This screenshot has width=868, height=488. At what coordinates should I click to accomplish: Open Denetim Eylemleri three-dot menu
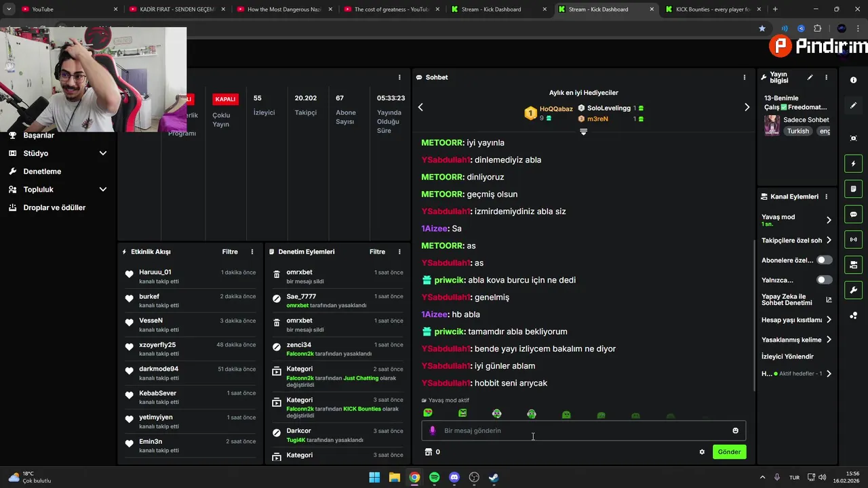pyautogui.click(x=399, y=251)
